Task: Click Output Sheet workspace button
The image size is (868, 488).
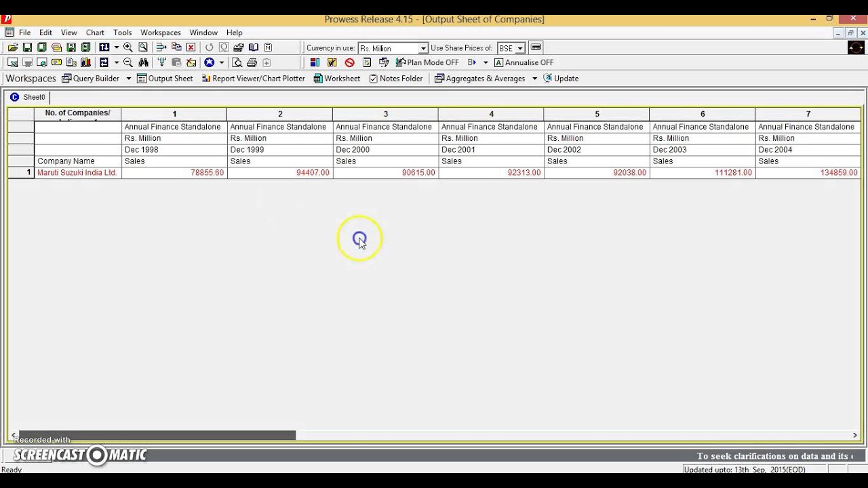Action: pyautogui.click(x=165, y=79)
